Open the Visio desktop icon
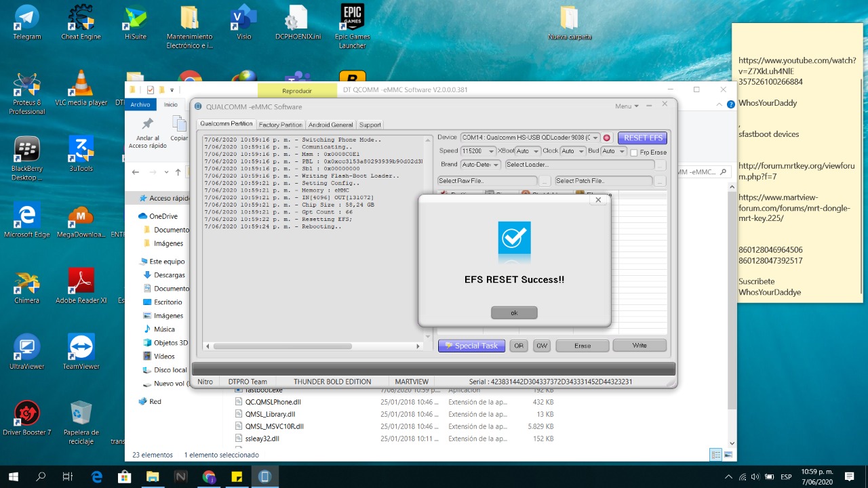The height and width of the screenshot is (488, 868). [x=243, y=22]
